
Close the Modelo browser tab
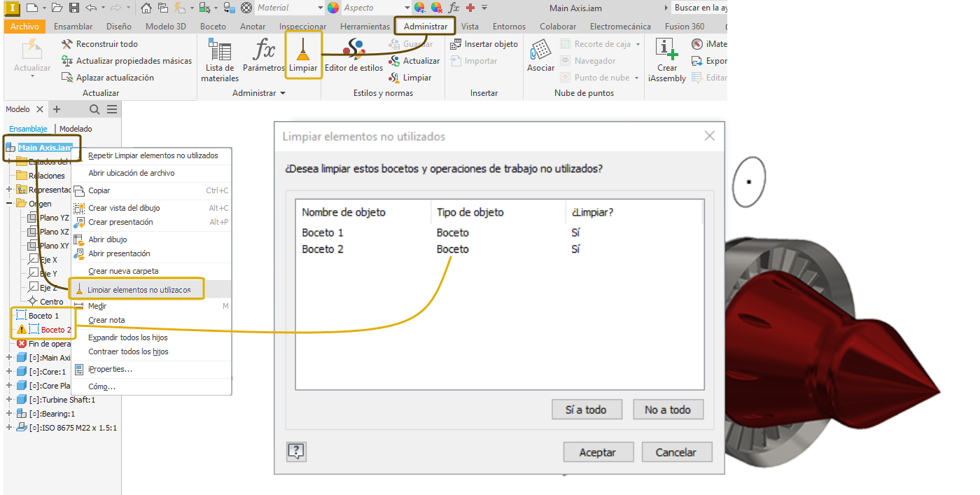click(40, 109)
